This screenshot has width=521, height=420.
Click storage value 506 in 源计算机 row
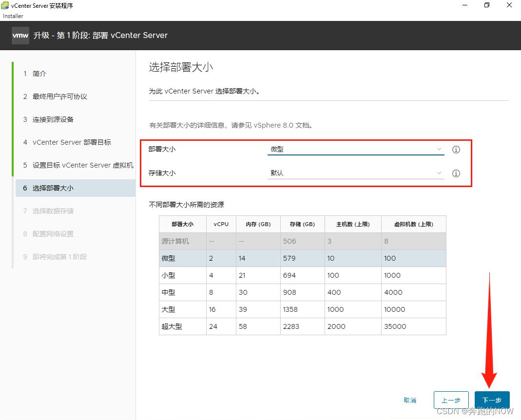tap(289, 241)
